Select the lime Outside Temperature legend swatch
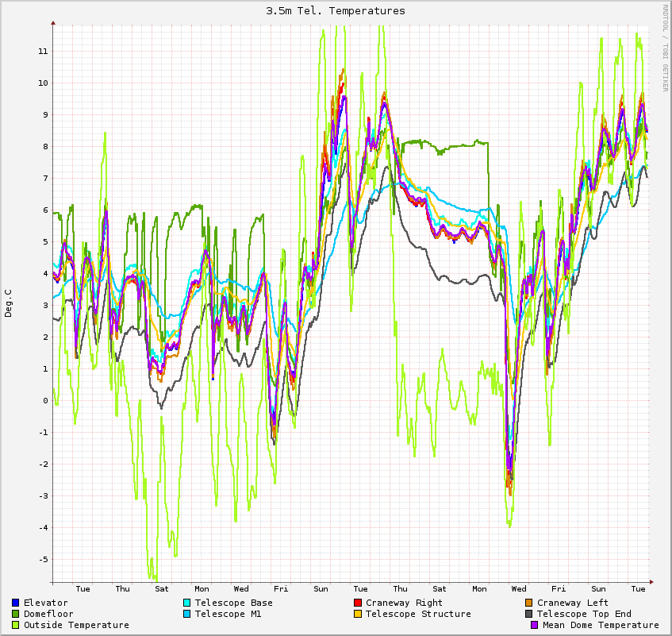 coord(16,625)
